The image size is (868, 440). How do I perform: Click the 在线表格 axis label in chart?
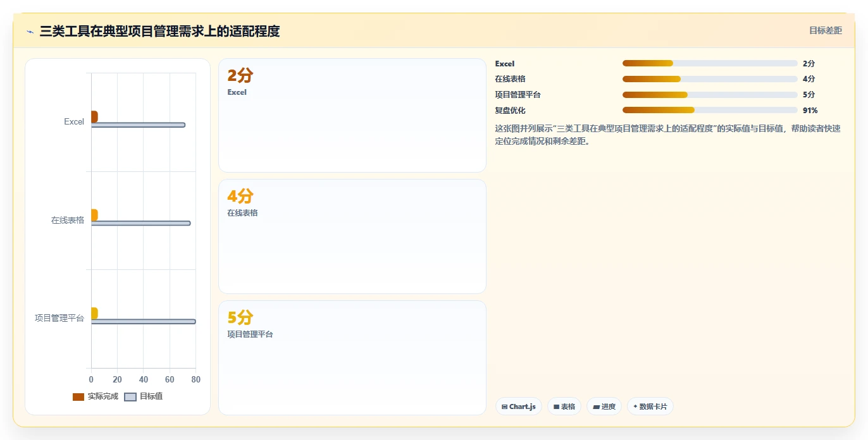[68, 220]
